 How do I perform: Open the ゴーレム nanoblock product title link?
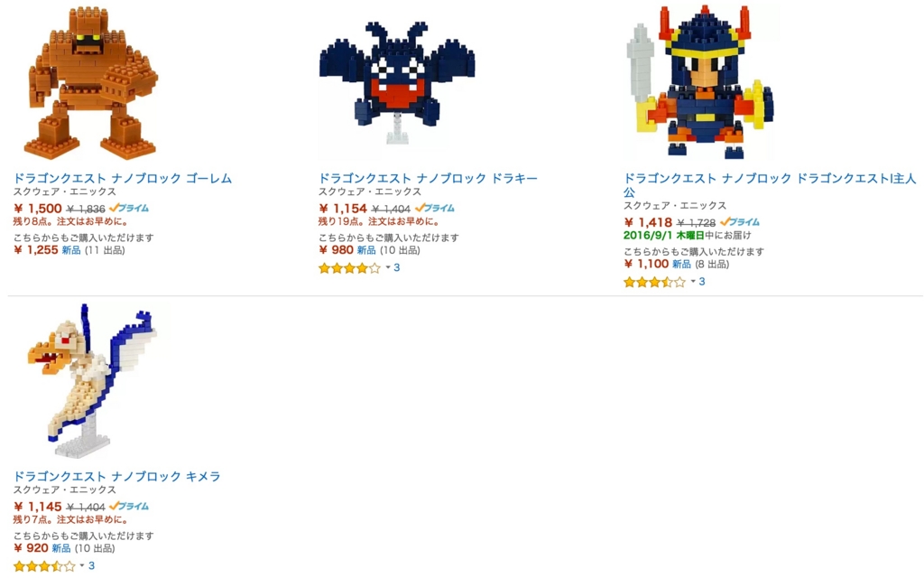coord(123,178)
